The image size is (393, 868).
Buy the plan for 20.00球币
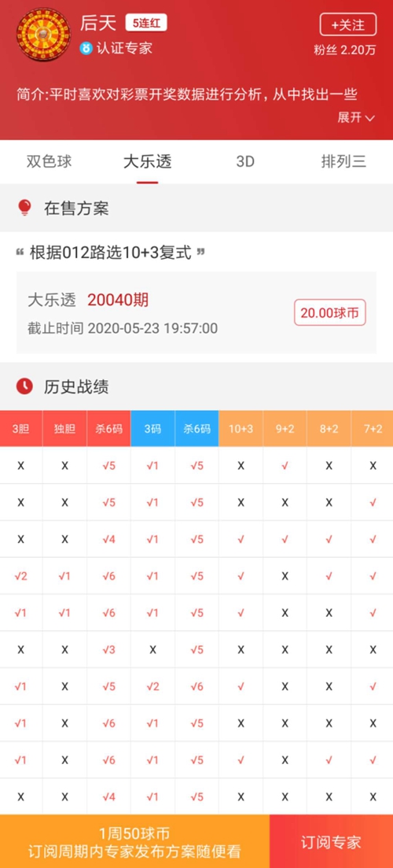pyautogui.click(x=329, y=312)
